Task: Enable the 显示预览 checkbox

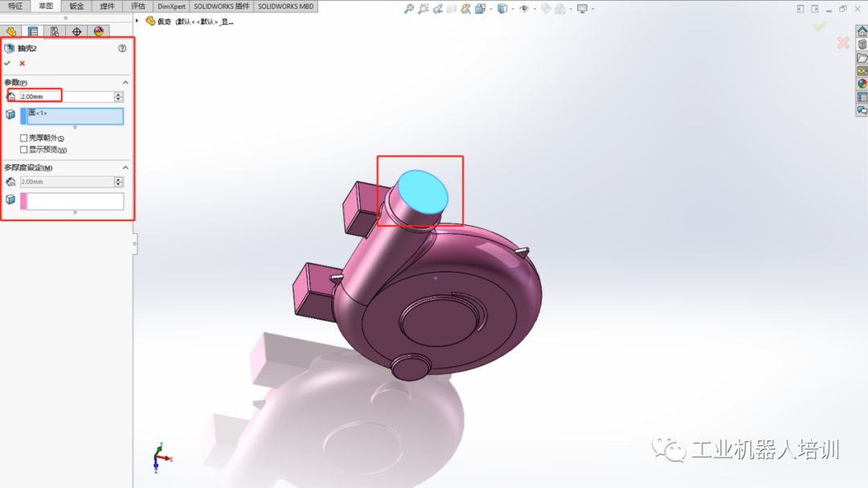Action: (24, 150)
